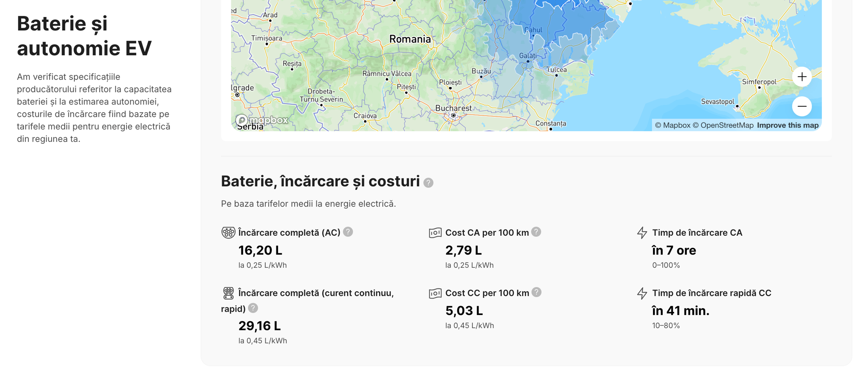Click the lightning icon beside Timp de încărcare CA
The width and height of the screenshot is (868, 378).
642,233
